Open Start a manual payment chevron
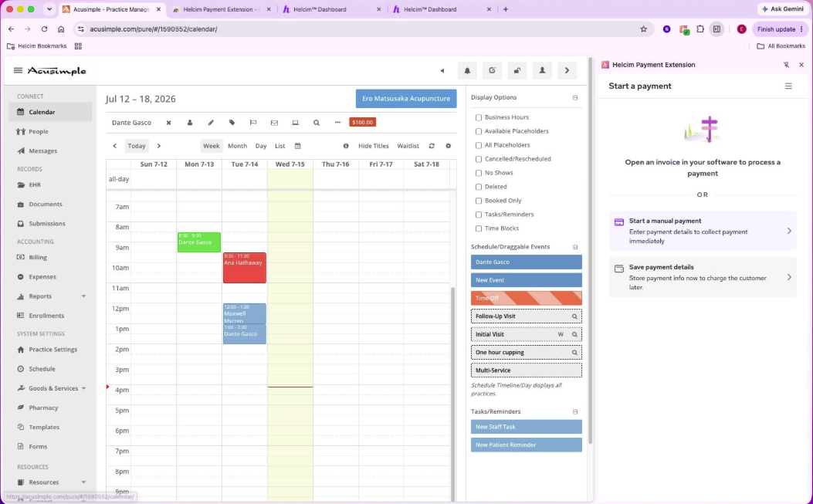This screenshot has height=504, width=813. tap(789, 232)
